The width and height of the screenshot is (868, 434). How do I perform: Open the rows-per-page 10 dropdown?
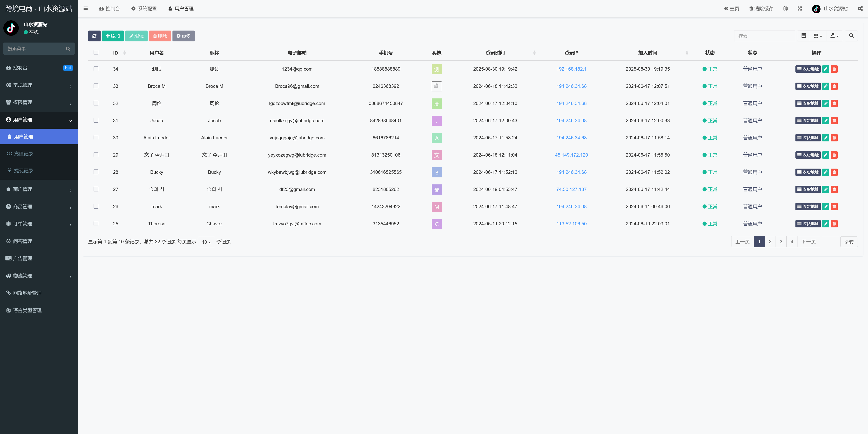[x=206, y=242]
